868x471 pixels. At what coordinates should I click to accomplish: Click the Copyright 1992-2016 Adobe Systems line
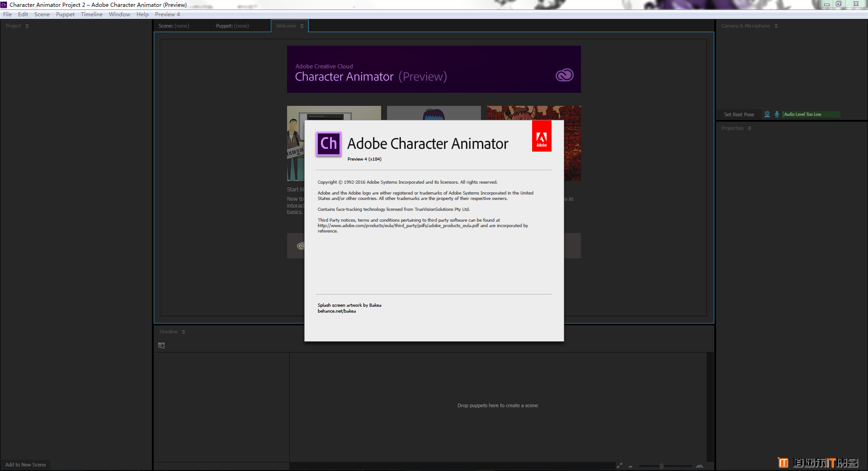[x=407, y=182]
